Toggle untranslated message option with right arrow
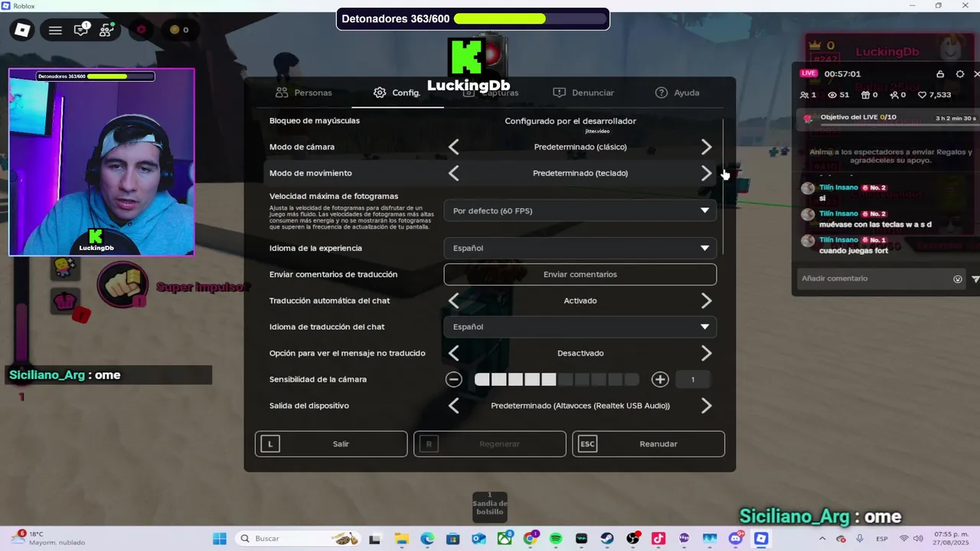Image resolution: width=980 pixels, height=551 pixels. click(706, 354)
